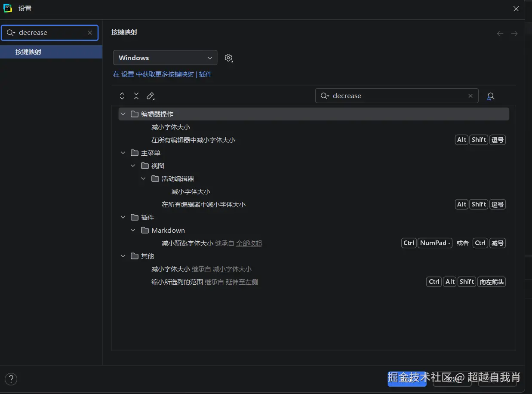The height and width of the screenshot is (394, 532).
Task: Collapse the 插件 group
Action: 123,217
